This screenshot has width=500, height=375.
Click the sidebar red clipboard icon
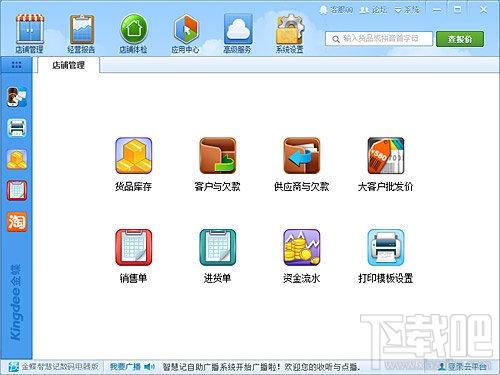(17, 190)
